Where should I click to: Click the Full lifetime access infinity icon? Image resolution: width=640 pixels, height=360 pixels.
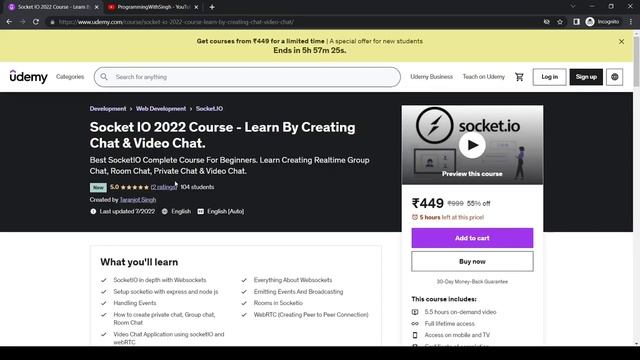[x=415, y=324]
